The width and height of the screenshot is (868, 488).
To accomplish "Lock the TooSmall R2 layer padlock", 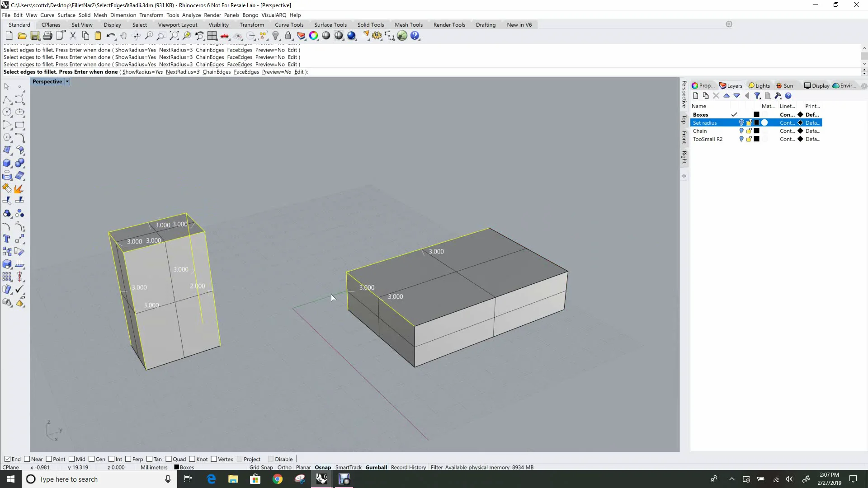I will pos(749,139).
